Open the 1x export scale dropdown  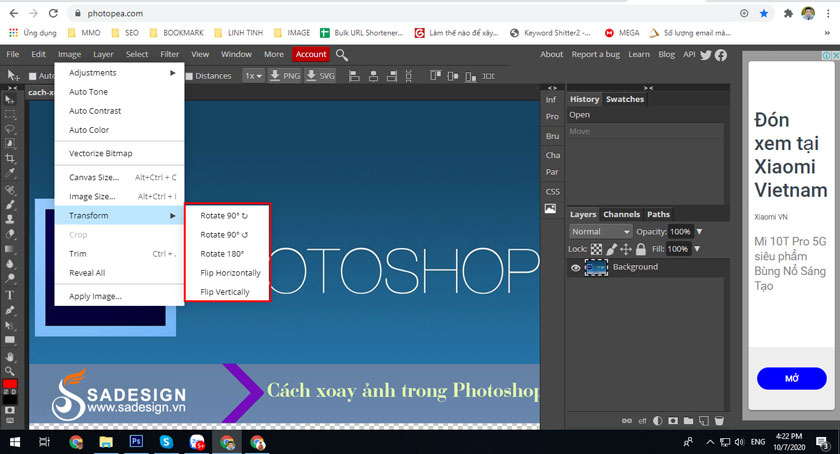pyautogui.click(x=253, y=76)
